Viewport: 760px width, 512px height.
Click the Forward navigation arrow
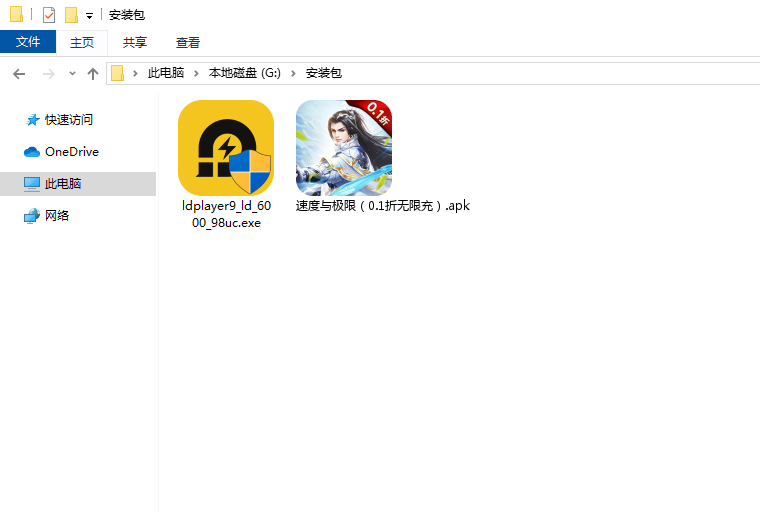point(48,74)
